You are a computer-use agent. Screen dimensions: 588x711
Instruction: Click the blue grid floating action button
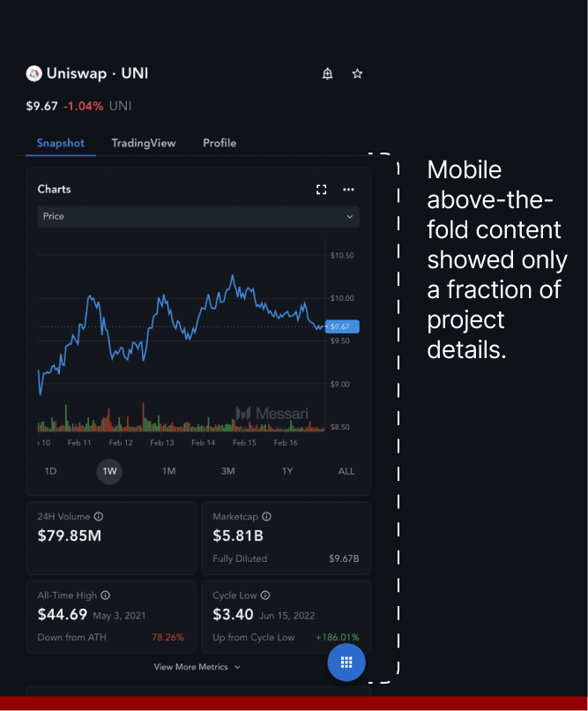[x=346, y=662]
